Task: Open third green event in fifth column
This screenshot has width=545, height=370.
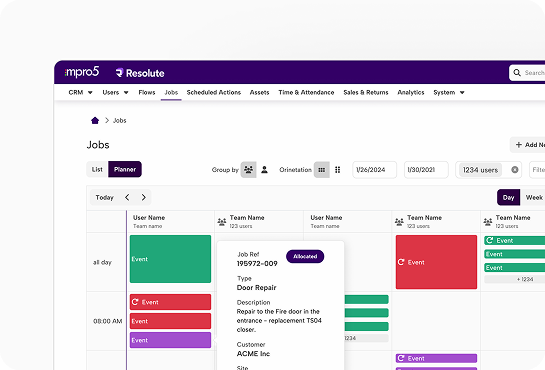Action: click(x=514, y=268)
